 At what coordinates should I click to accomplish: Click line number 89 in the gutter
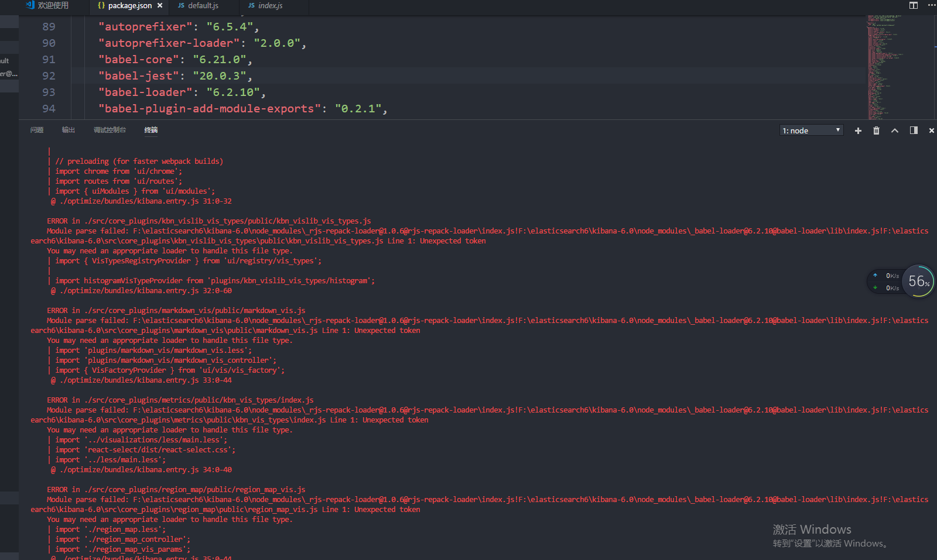pyautogui.click(x=49, y=27)
